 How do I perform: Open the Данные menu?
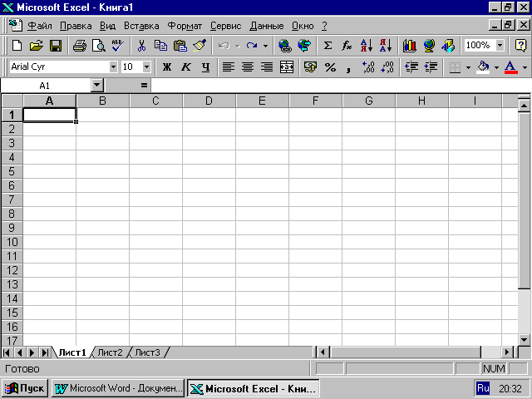click(267, 26)
